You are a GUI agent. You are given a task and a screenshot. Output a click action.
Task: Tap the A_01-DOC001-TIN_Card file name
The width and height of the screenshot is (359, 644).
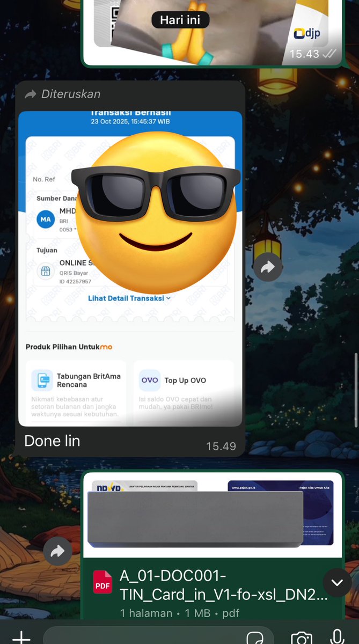(x=223, y=585)
